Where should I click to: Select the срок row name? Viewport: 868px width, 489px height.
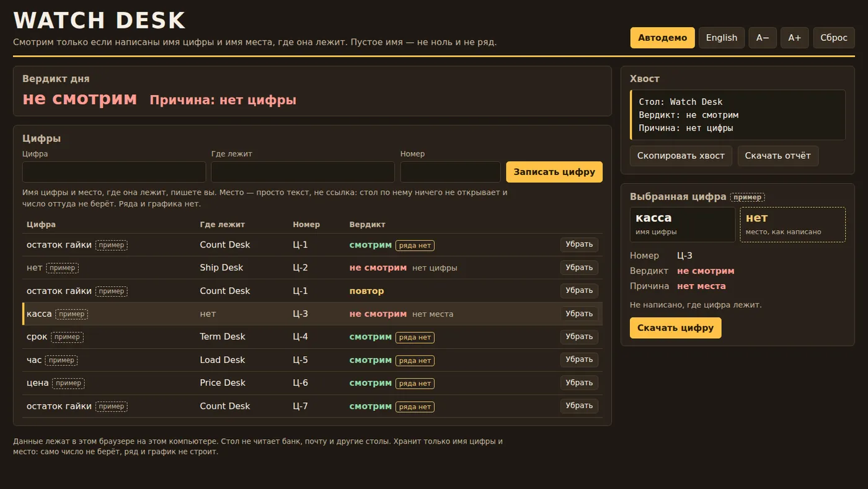37,337
